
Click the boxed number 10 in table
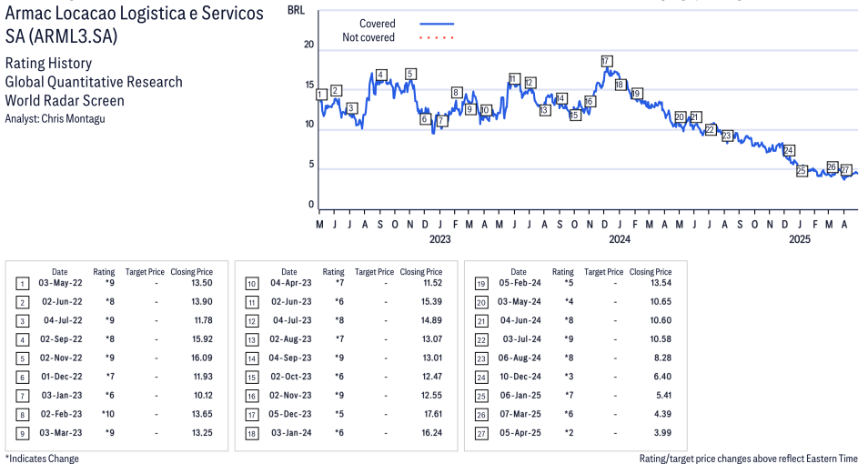252,284
